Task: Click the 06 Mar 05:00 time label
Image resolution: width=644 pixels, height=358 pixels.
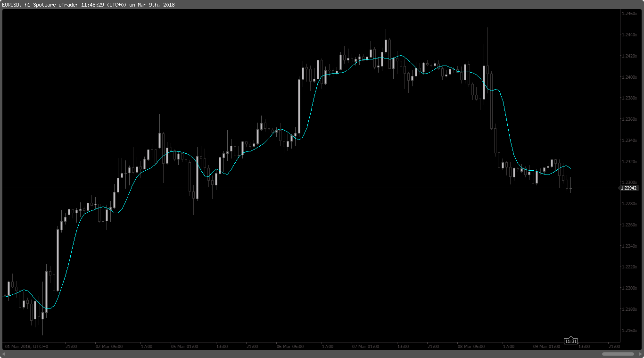Action: click(290, 347)
